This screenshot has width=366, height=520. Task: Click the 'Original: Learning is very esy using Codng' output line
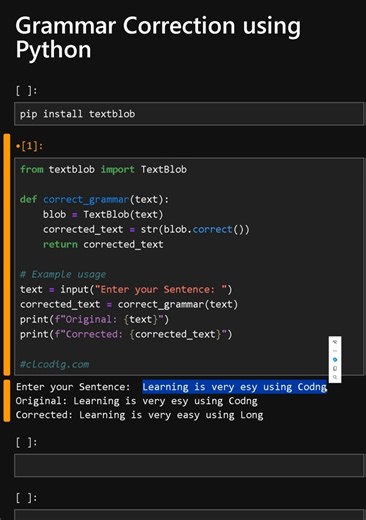137,401
